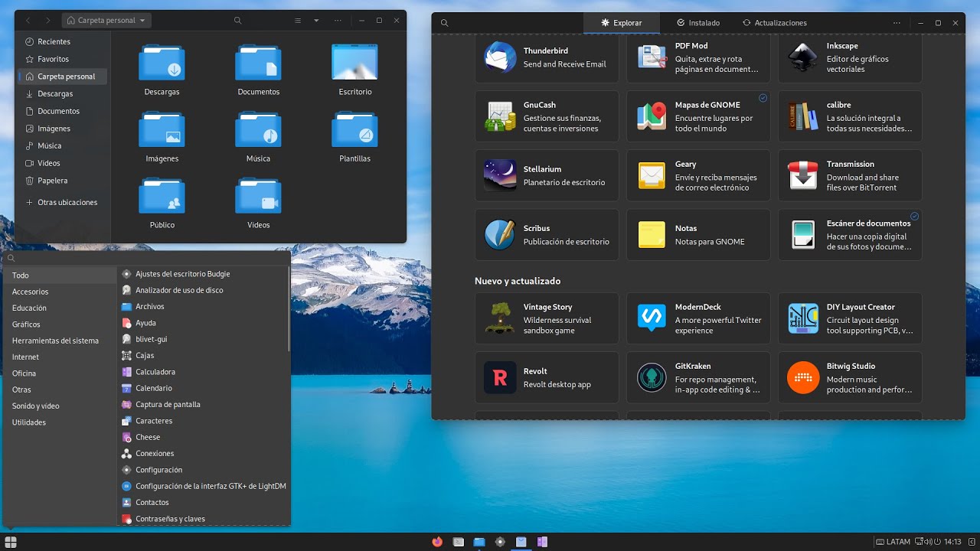The height and width of the screenshot is (551, 980).
Task: Select Favoritos in file manager sidebar
Action: click(62, 59)
